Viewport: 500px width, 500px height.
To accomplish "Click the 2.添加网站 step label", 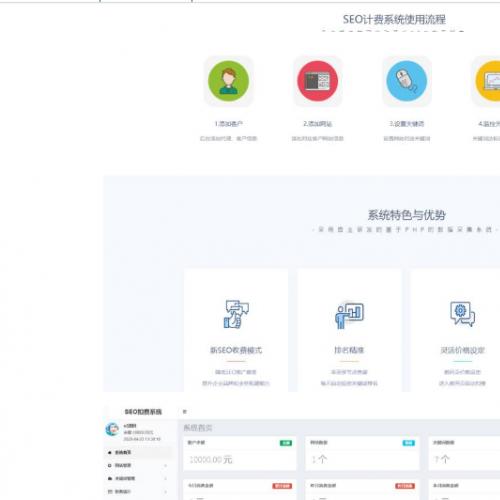I will point(317,124).
